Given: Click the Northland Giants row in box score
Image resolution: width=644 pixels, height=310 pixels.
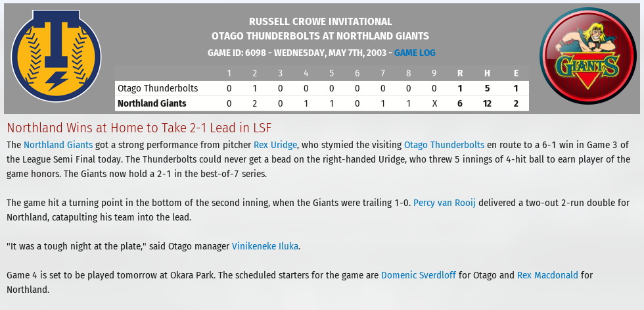Looking at the screenshot, I should pyautogui.click(x=321, y=103).
